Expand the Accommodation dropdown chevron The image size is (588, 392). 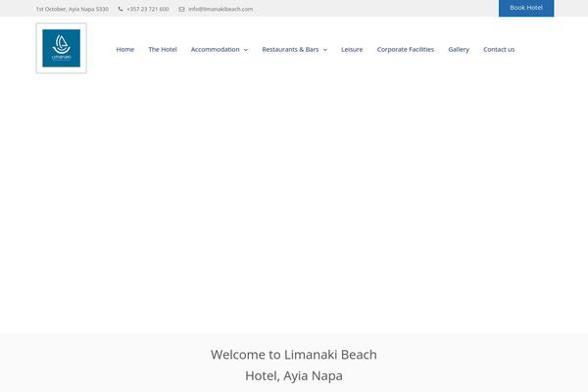[x=246, y=50]
